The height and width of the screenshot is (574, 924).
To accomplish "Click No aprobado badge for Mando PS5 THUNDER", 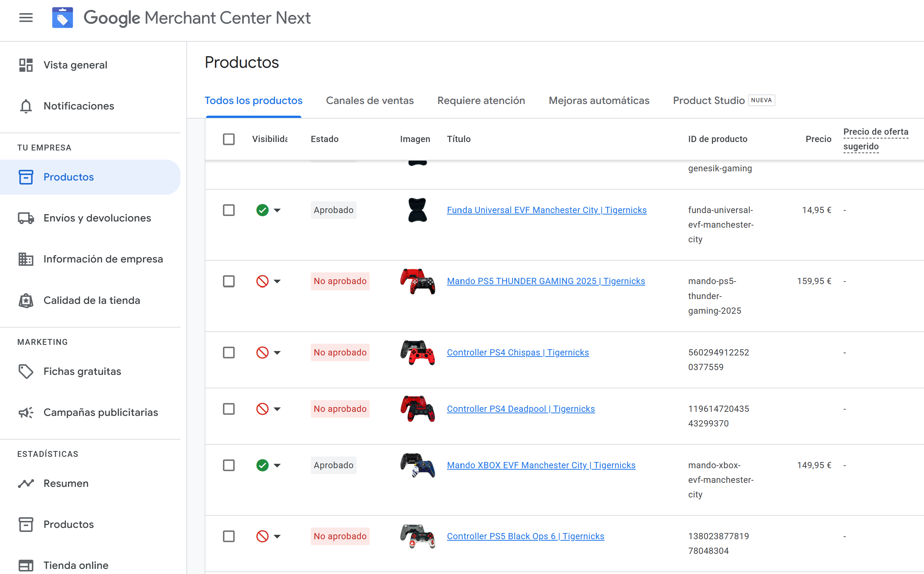I will click(340, 281).
